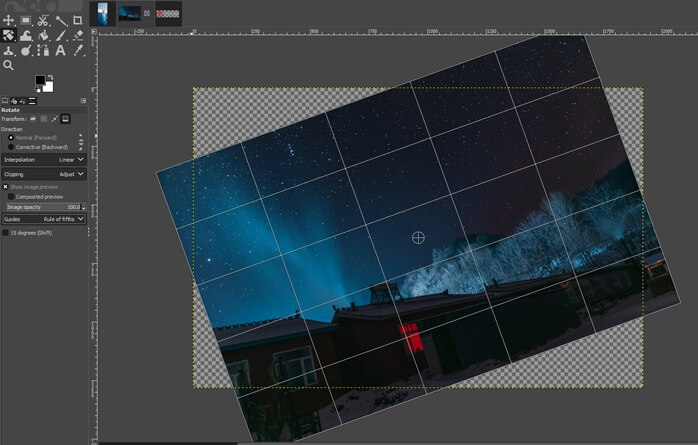Select the Zoom magnifier tool

tap(8, 65)
